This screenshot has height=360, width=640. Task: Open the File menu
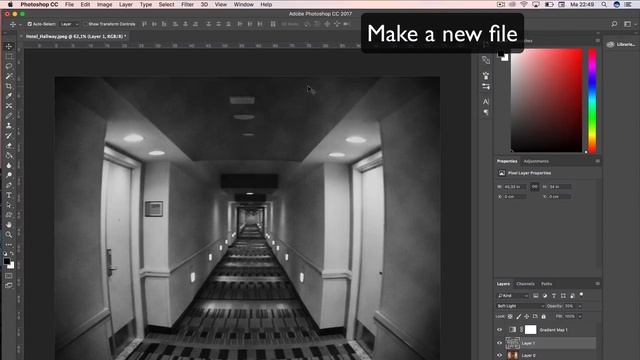coord(69,4)
